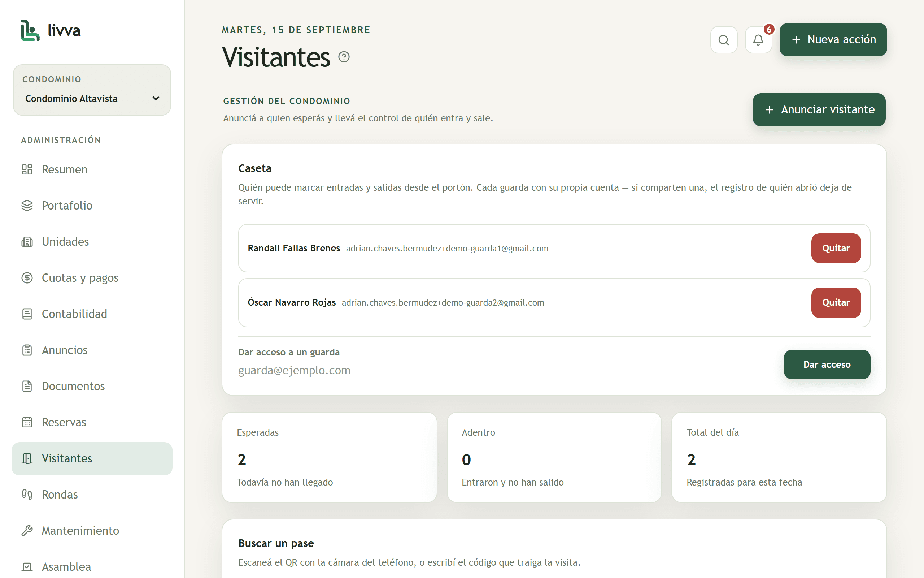Go to Portafolio section
The width and height of the screenshot is (924, 578).
pyautogui.click(x=92, y=206)
